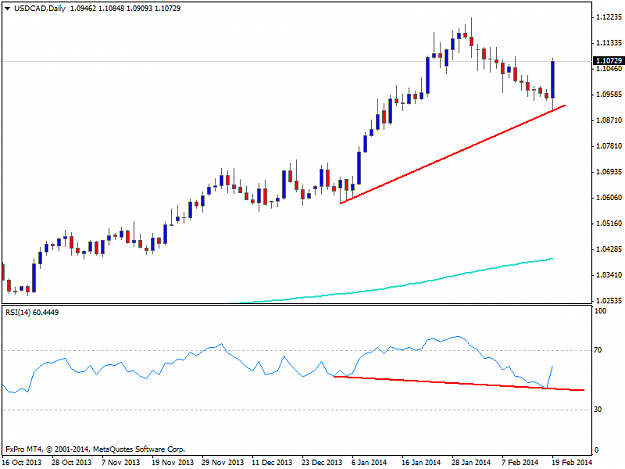Click the 1.07810 price scale label

click(x=609, y=146)
